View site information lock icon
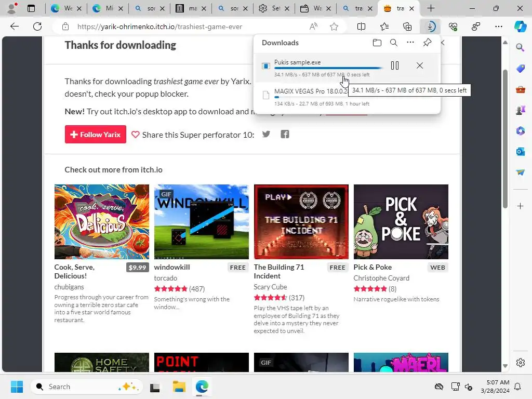This screenshot has height=399, width=532. (65, 26)
